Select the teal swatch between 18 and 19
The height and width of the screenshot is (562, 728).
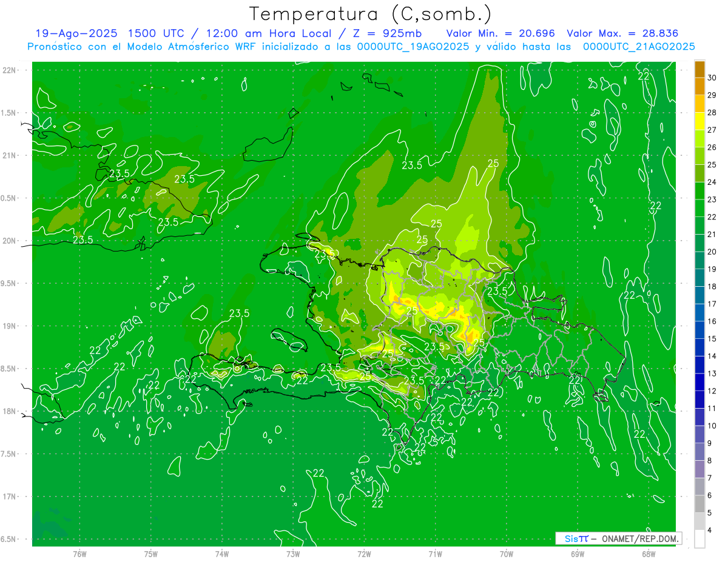[x=699, y=278]
